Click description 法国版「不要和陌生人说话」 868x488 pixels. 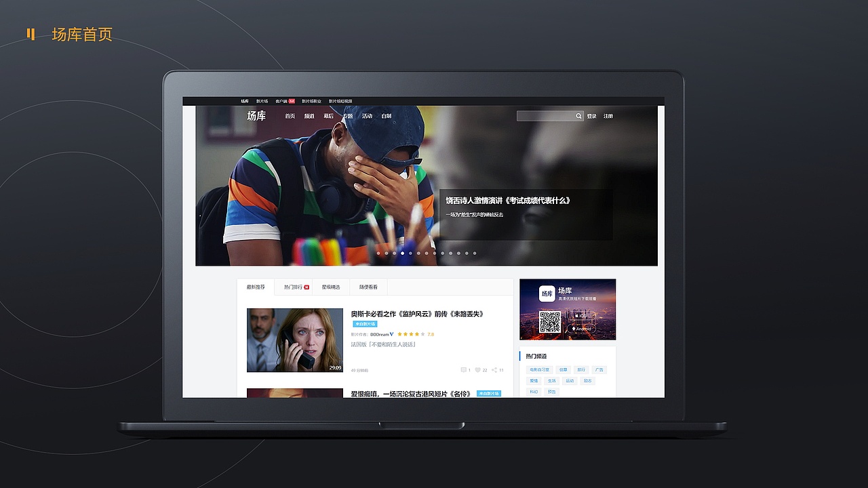tap(383, 344)
